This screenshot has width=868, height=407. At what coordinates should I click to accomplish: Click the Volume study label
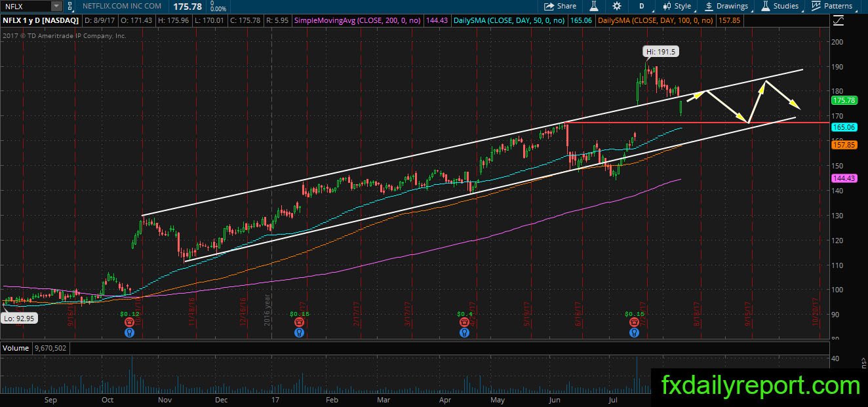tap(14, 348)
